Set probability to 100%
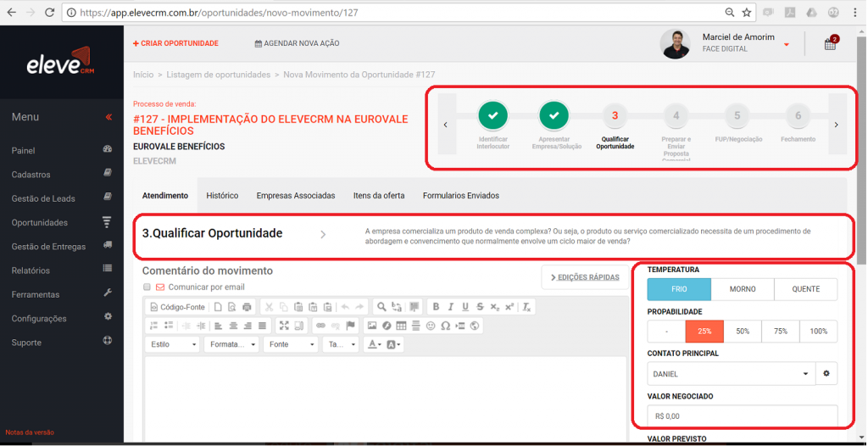868x446 pixels. 819,332
